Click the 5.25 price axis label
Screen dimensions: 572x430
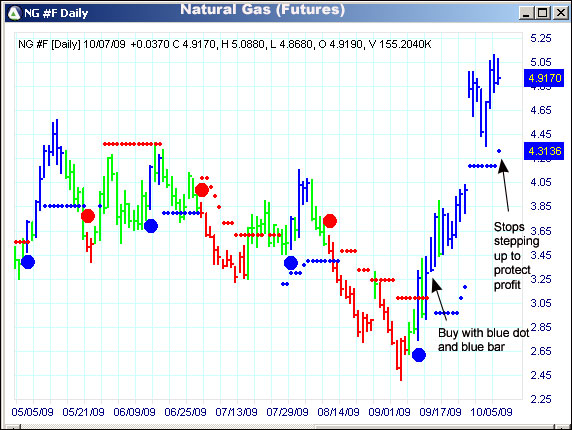click(x=541, y=38)
